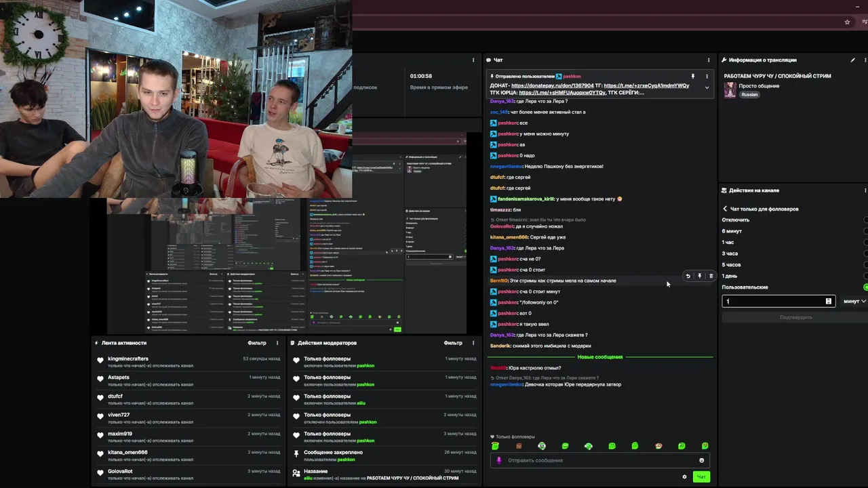Click dtufcf in activity feed
The height and width of the screenshot is (488, 868).
click(115, 396)
